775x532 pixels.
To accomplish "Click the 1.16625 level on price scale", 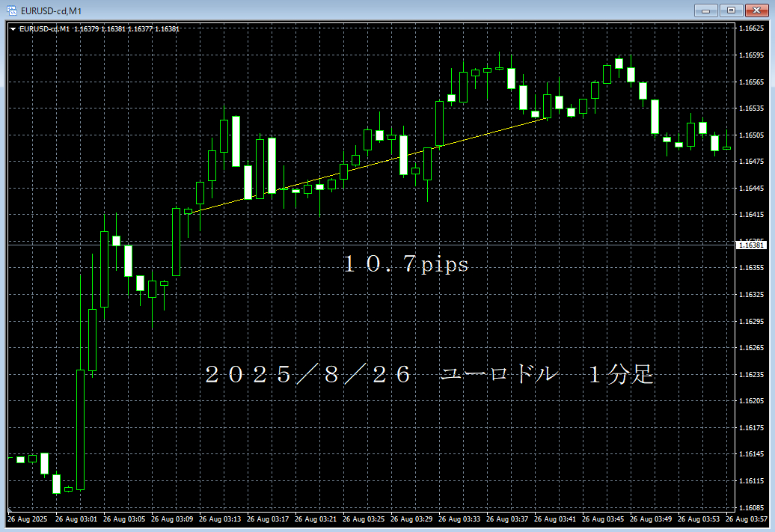I will coord(750,28).
